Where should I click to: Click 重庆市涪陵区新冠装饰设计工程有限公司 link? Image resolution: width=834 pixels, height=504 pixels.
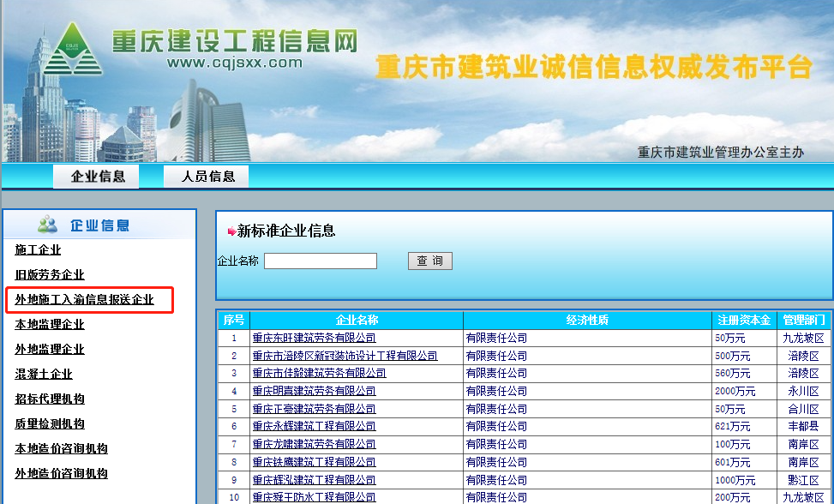tap(345, 356)
